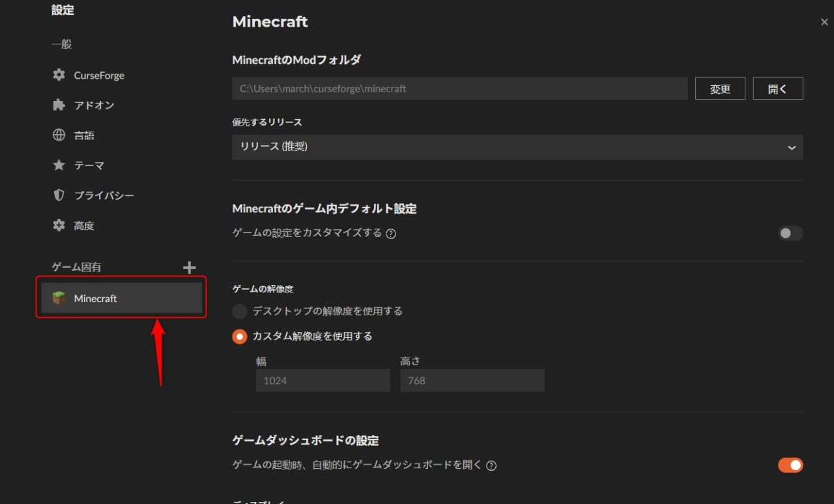
Task: Add a game with the plus icon
Action: point(189,267)
